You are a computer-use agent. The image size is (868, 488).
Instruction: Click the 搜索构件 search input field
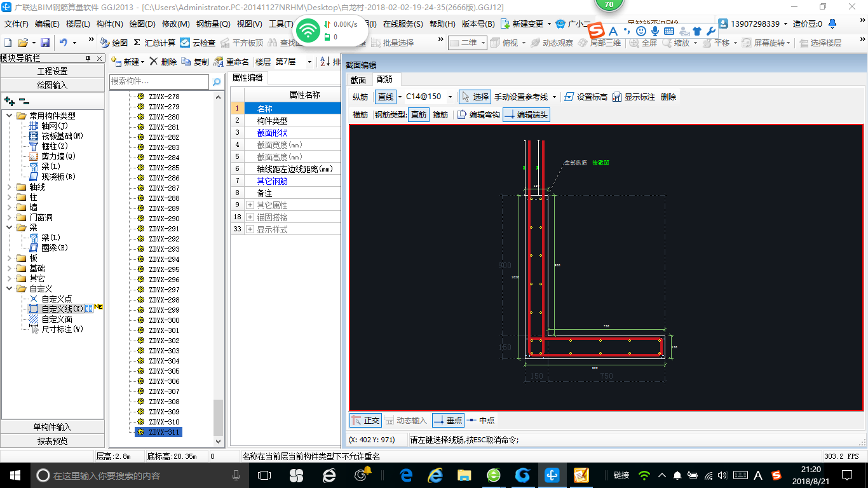pyautogui.click(x=159, y=81)
